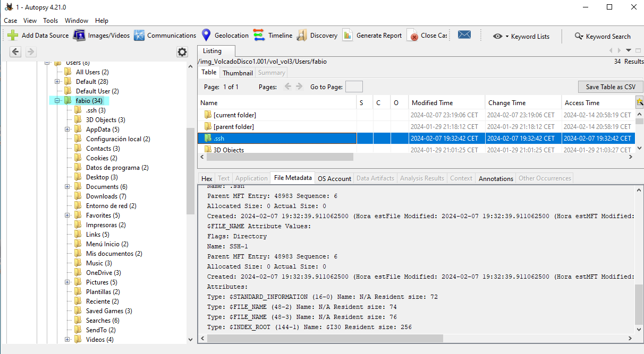Click the Keyword Search button
The image size is (644, 354).
pos(603,36)
